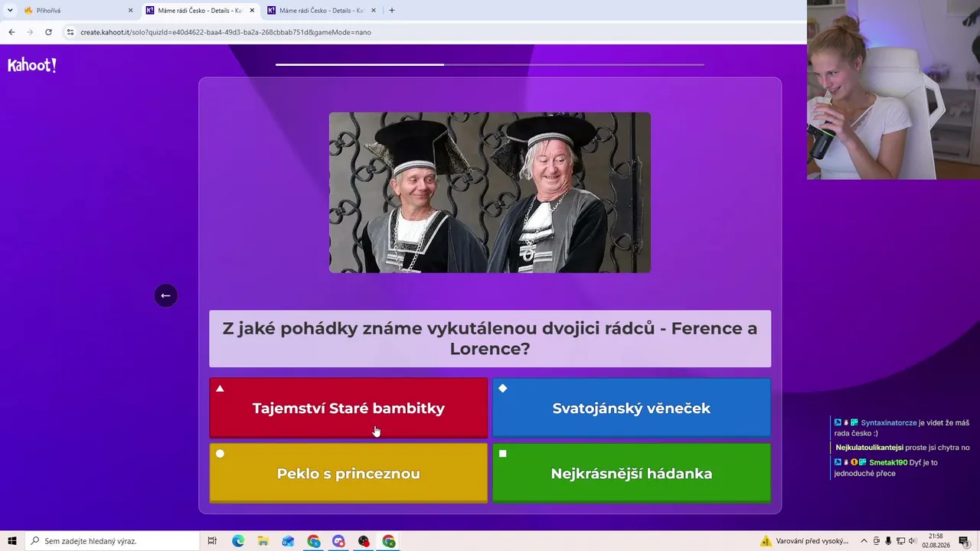This screenshot has width=980, height=551.
Task: Choose answer Tajemství Staré bambitky
Action: tap(348, 408)
